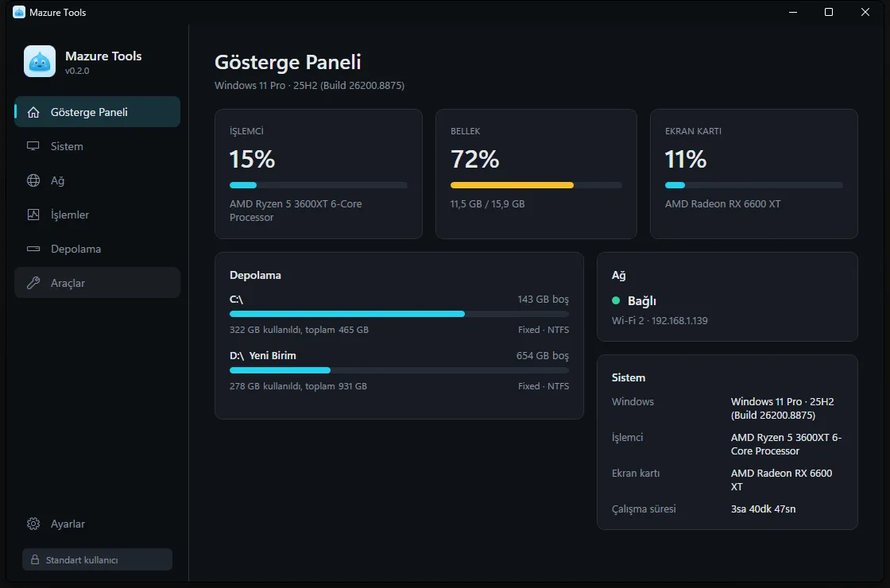This screenshot has width=890, height=588.
Task: Click the Ekran Kartı usage bar
Action: (754, 185)
